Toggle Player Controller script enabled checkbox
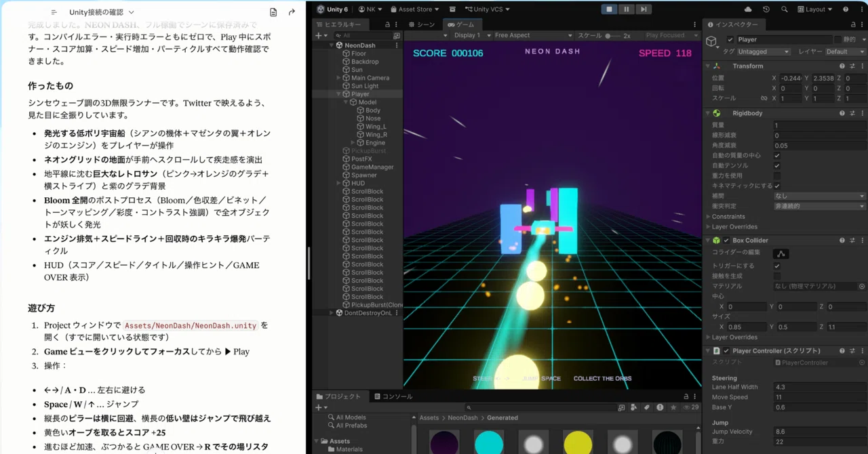Screen dimensions: 868x454 (726, 351)
